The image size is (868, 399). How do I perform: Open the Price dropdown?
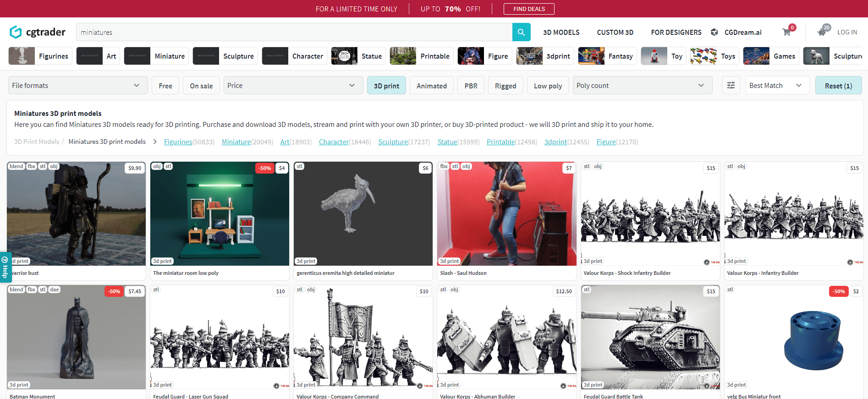291,86
